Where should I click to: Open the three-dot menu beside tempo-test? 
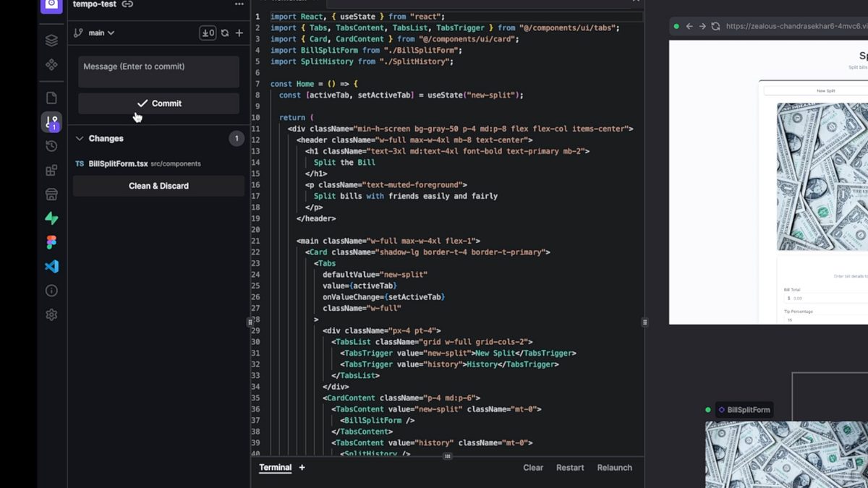(x=239, y=4)
